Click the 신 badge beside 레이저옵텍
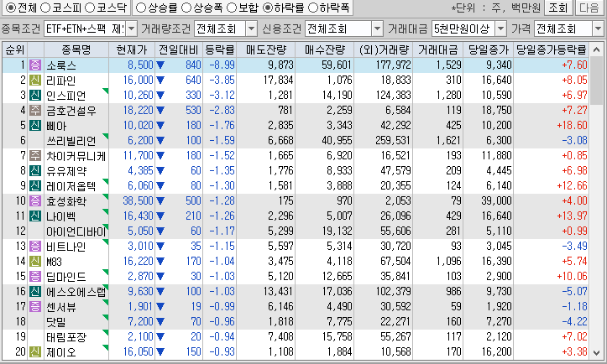 click(x=35, y=185)
